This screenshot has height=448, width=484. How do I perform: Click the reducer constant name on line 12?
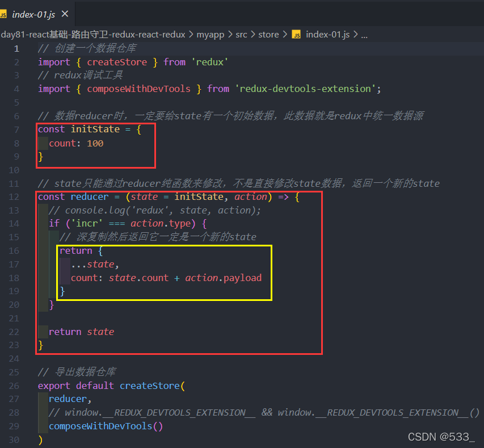(90, 197)
